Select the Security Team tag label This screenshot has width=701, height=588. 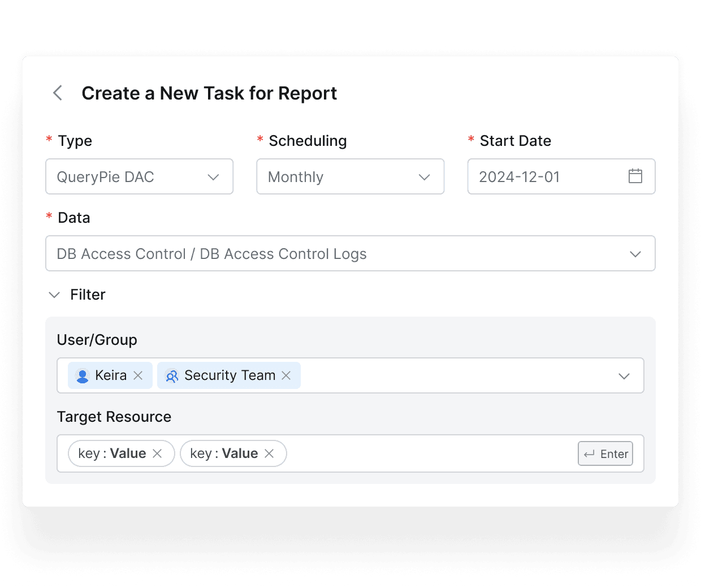coord(230,375)
